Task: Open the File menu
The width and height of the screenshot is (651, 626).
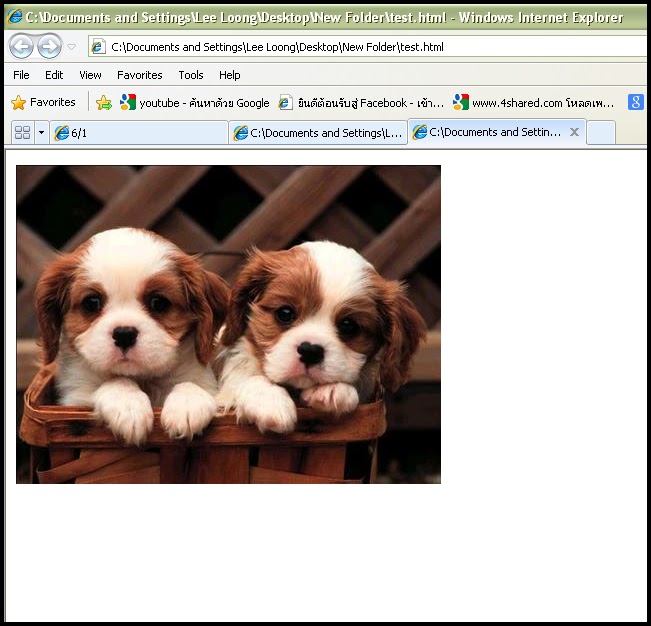Action: tap(21, 75)
